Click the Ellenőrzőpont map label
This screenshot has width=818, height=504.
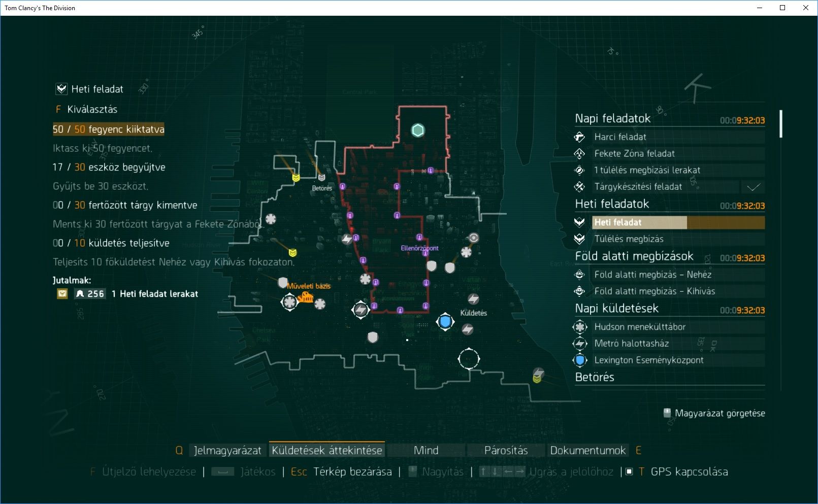tap(419, 248)
